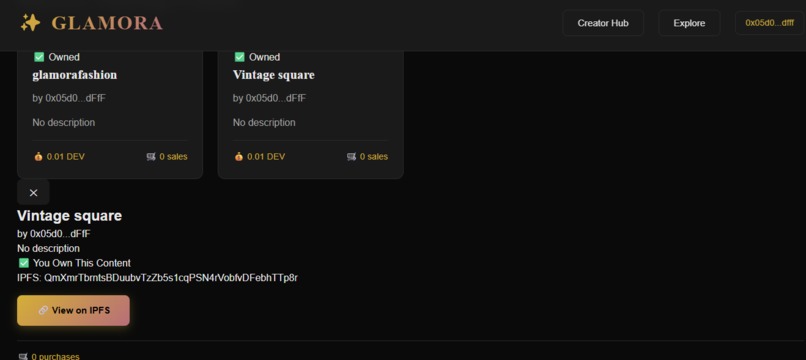Image resolution: width=806 pixels, height=360 pixels.
Task: Click creator address on glamorafashion card
Action: 69,98
